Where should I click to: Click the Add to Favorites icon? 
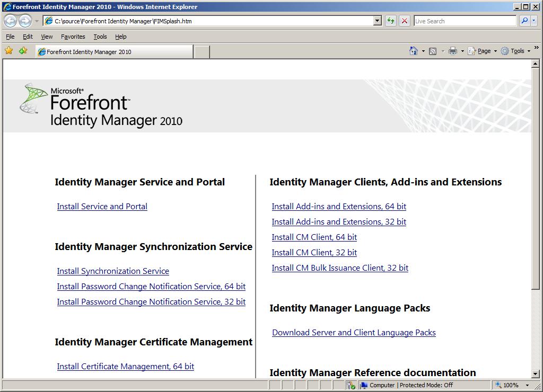pos(23,51)
